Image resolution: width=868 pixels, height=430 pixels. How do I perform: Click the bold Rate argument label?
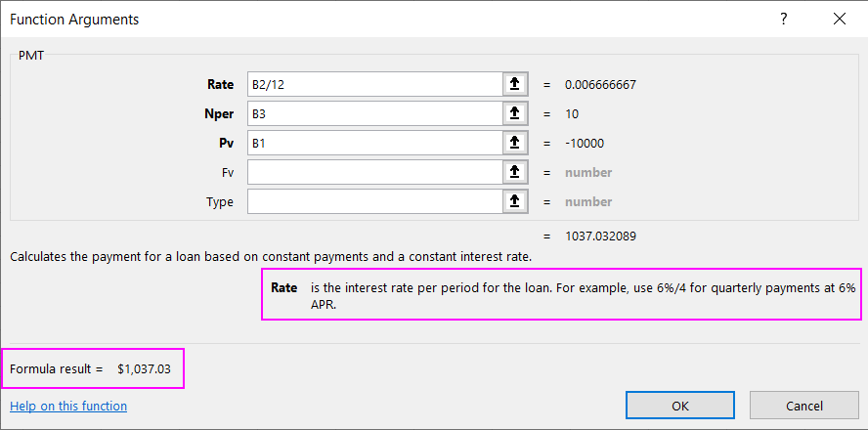pyautogui.click(x=221, y=84)
